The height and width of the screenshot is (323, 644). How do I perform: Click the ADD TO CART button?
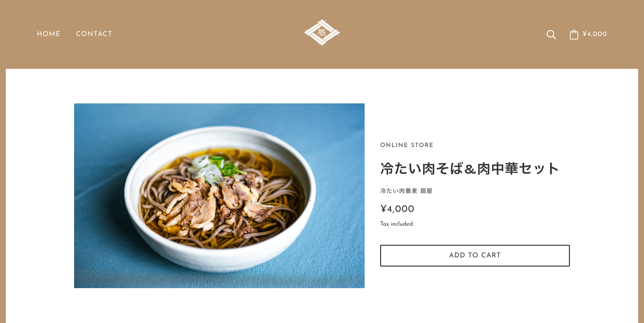click(x=475, y=255)
